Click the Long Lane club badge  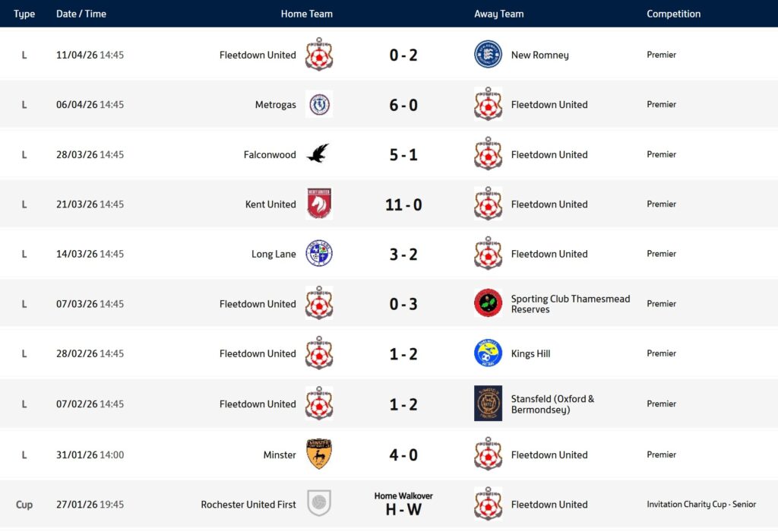pyautogui.click(x=319, y=254)
